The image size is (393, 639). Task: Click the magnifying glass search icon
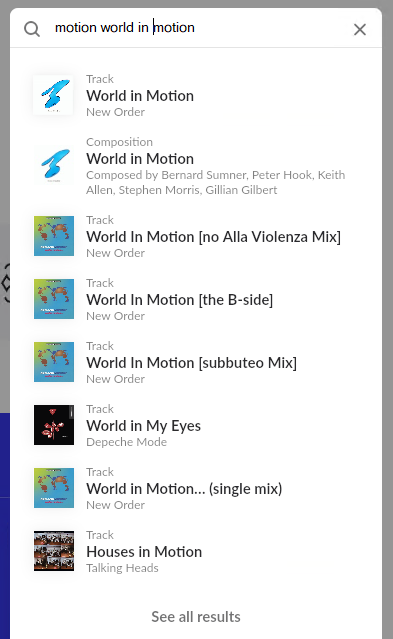pos(32,29)
